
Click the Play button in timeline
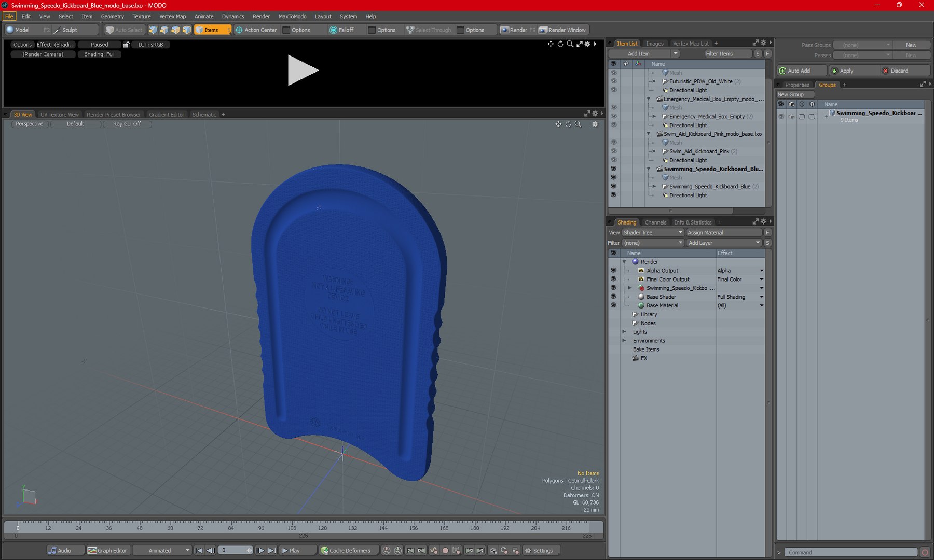[297, 551]
